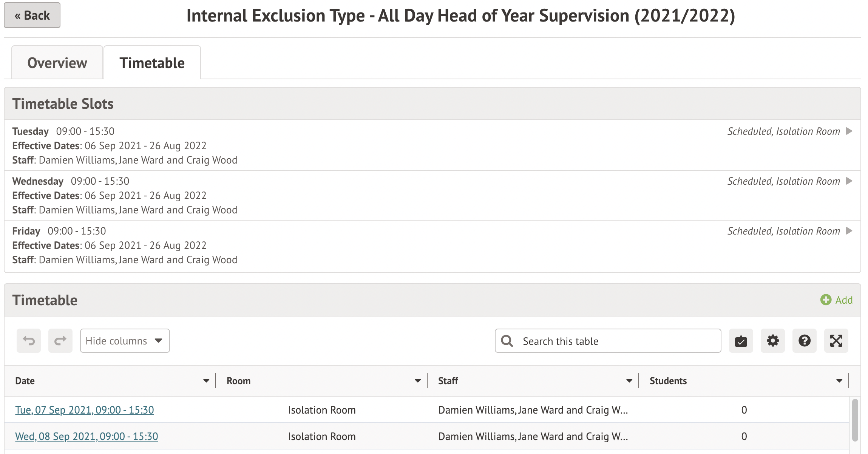
Task: Open the Room column dropdown arrow
Action: [418, 381]
